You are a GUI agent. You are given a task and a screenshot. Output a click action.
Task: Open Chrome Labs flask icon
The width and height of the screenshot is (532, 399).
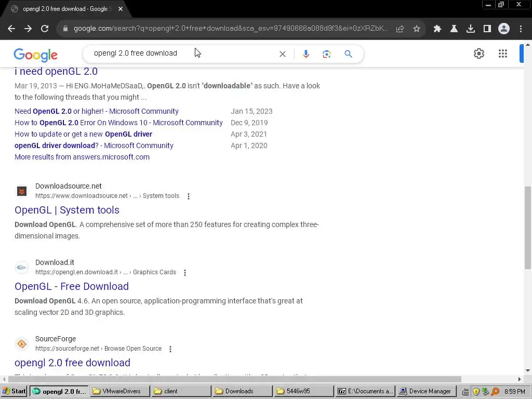[x=454, y=29]
